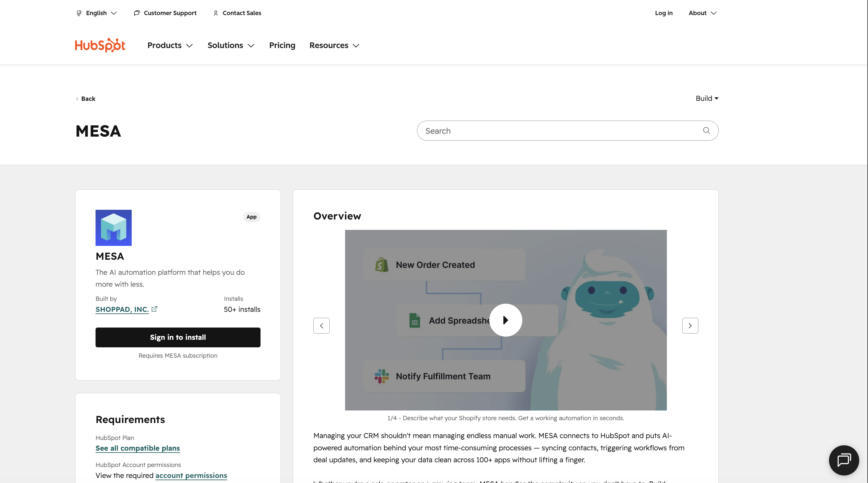Open the Build dropdown
This screenshot has height=483, width=868.
(x=707, y=98)
